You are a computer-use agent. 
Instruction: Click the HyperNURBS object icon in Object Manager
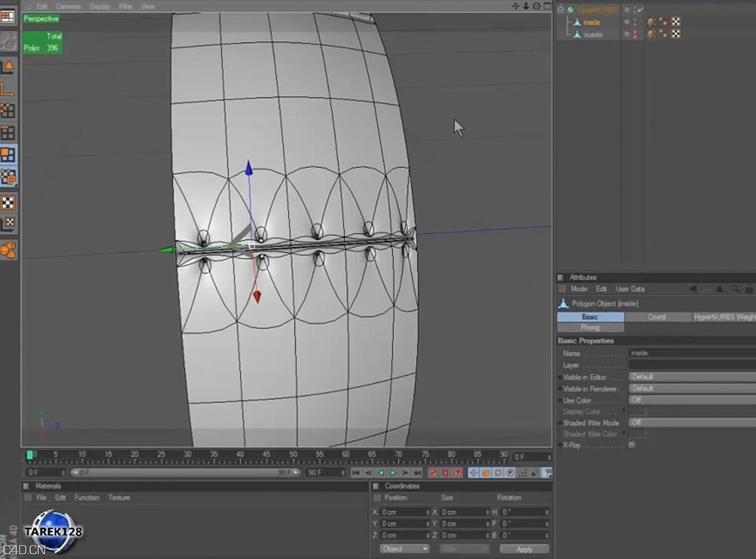point(571,9)
